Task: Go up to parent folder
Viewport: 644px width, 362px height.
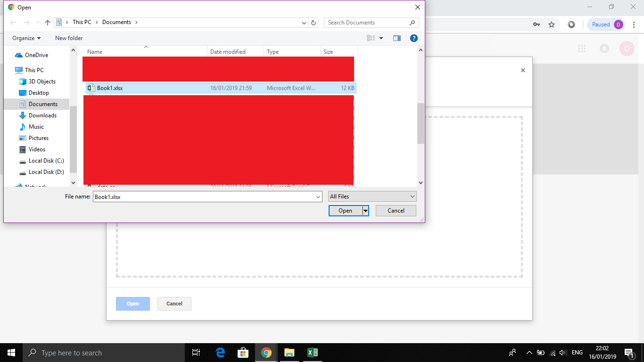Action: (48, 23)
